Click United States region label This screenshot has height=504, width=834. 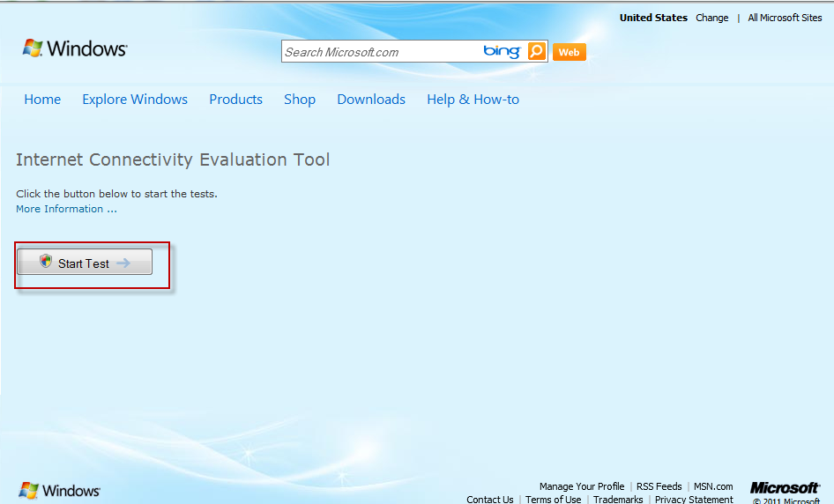tap(653, 18)
